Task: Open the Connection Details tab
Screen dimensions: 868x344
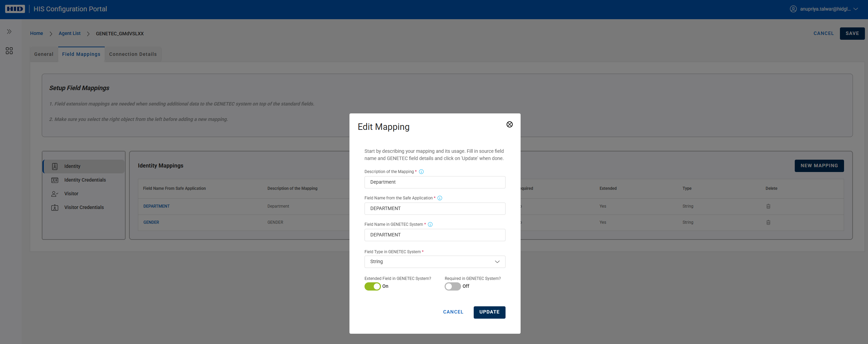Action: coord(133,54)
